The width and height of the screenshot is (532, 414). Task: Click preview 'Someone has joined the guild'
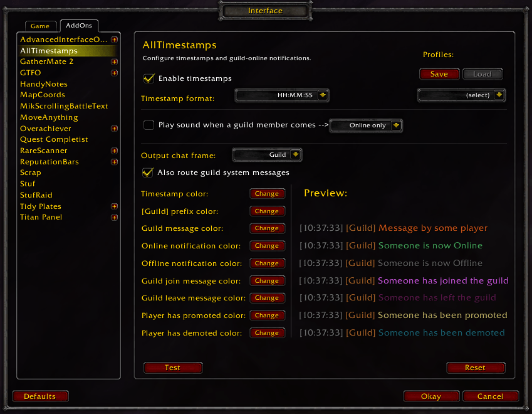(443, 280)
